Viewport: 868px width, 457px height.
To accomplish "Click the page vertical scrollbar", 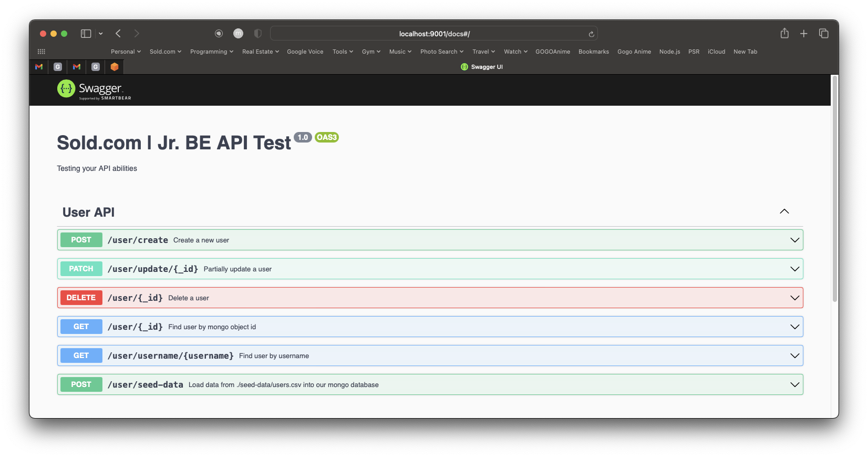I will 834,189.
